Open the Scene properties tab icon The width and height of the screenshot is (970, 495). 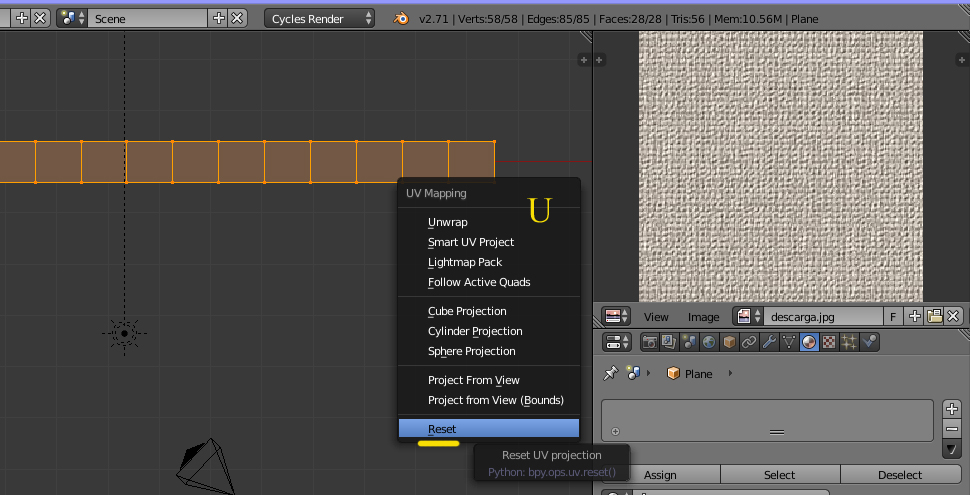coord(689,342)
